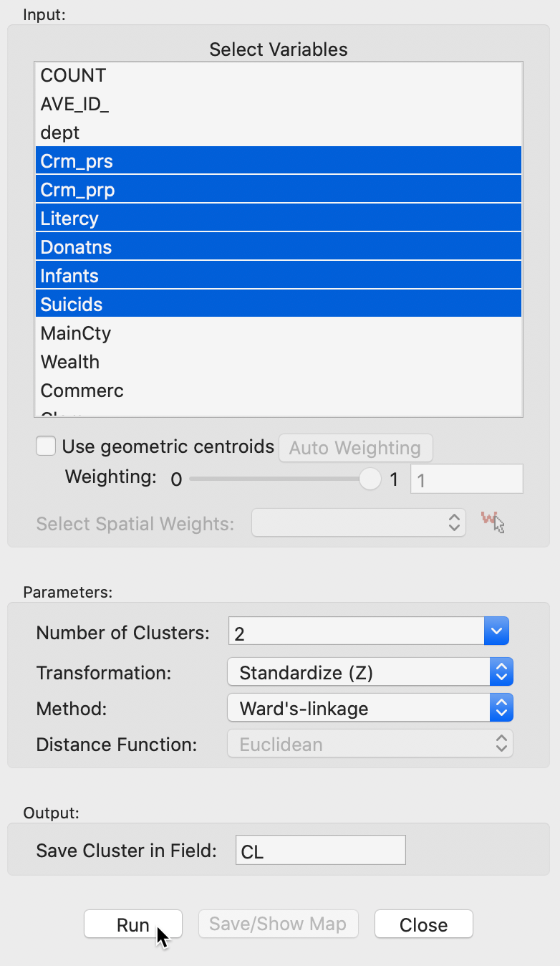Select AVE_ID_ in the variables list
The width and height of the screenshot is (560, 966).
tap(279, 104)
